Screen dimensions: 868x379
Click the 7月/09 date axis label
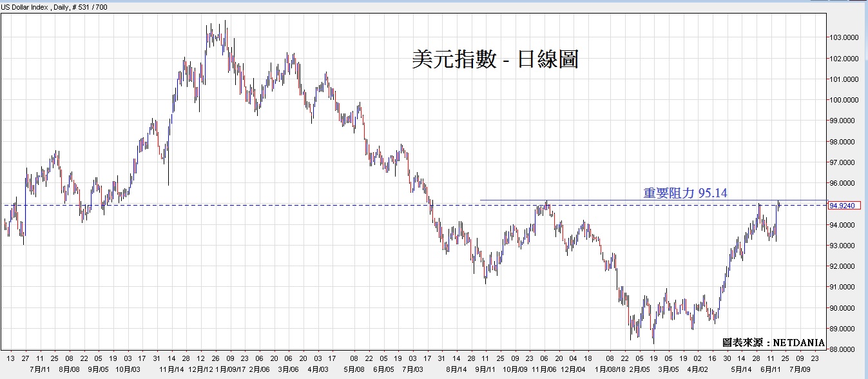pyautogui.click(x=799, y=369)
